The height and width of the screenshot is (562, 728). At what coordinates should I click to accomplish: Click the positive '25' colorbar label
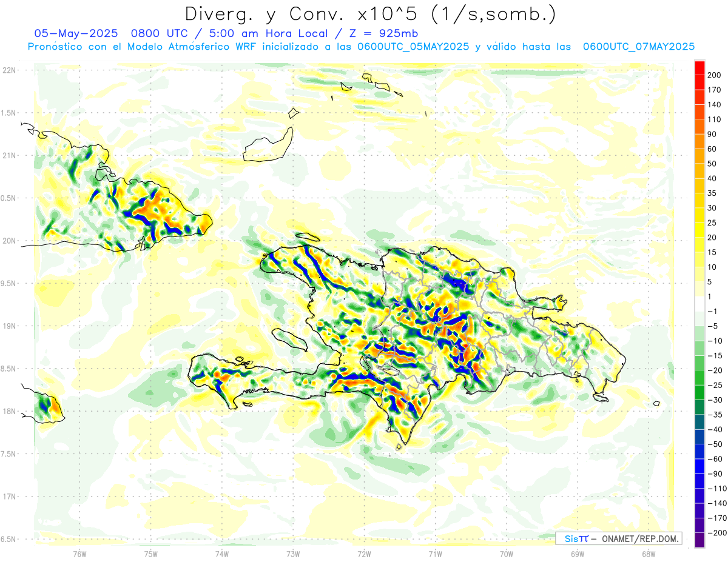point(712,223)
